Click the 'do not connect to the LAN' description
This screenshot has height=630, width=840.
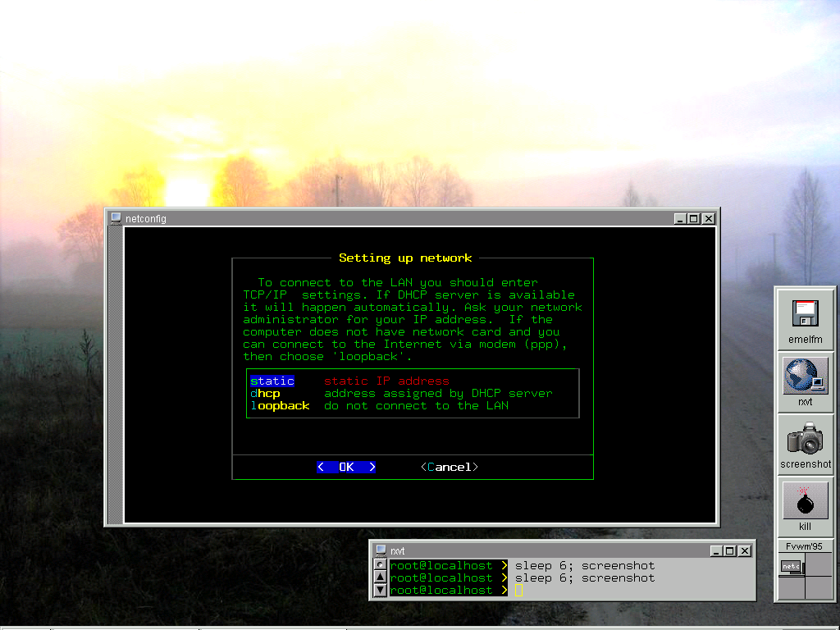pyautogui.click(x=416, y=405)
